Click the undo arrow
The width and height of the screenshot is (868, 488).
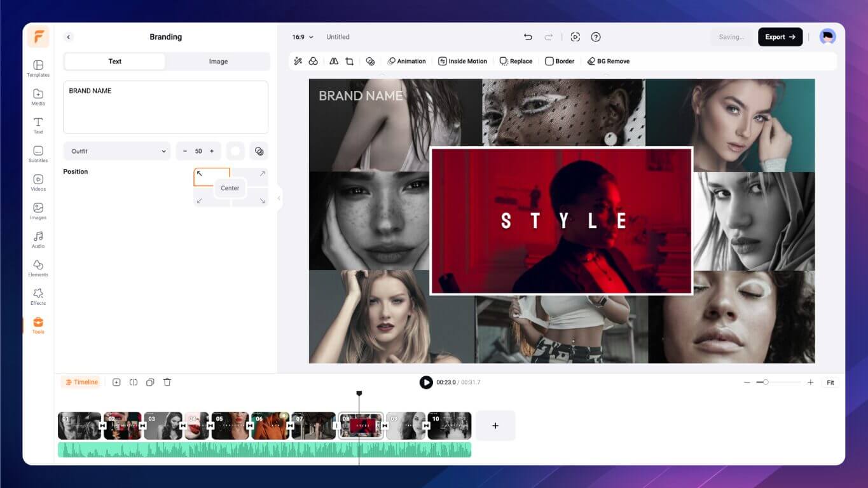(x=528, y=37)
